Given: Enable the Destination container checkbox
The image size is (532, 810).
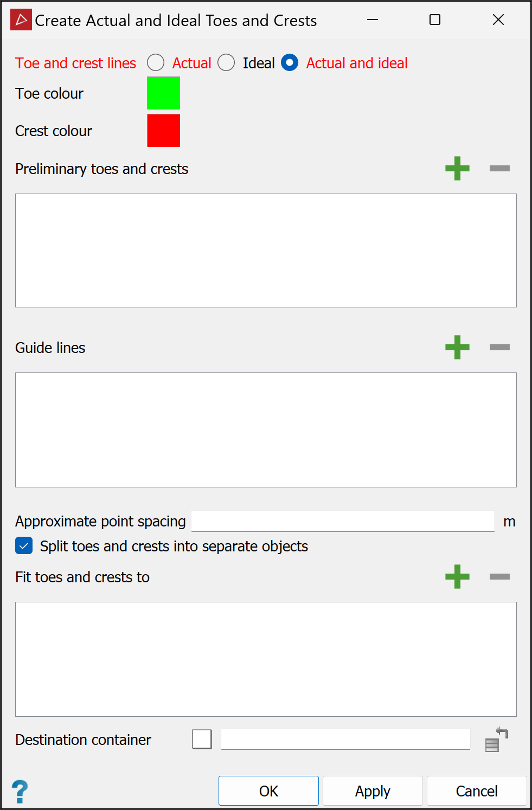Looking at the screenshot, I should pos(202,739).
